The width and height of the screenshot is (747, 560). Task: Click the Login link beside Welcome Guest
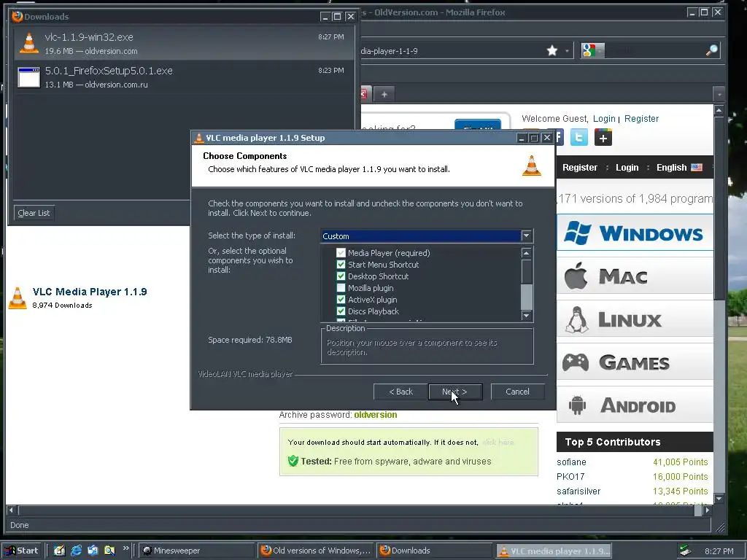[603, 119]
